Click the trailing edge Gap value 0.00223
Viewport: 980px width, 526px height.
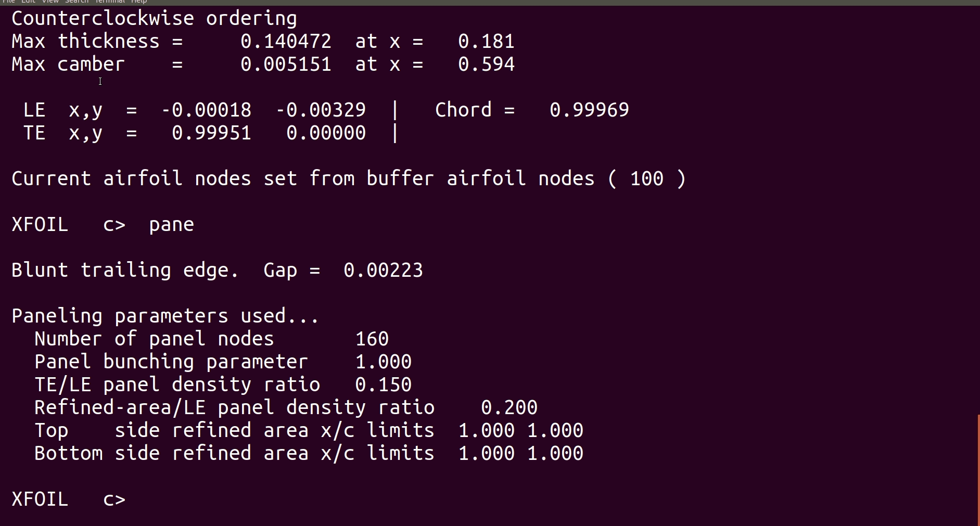tap(383, 271)
